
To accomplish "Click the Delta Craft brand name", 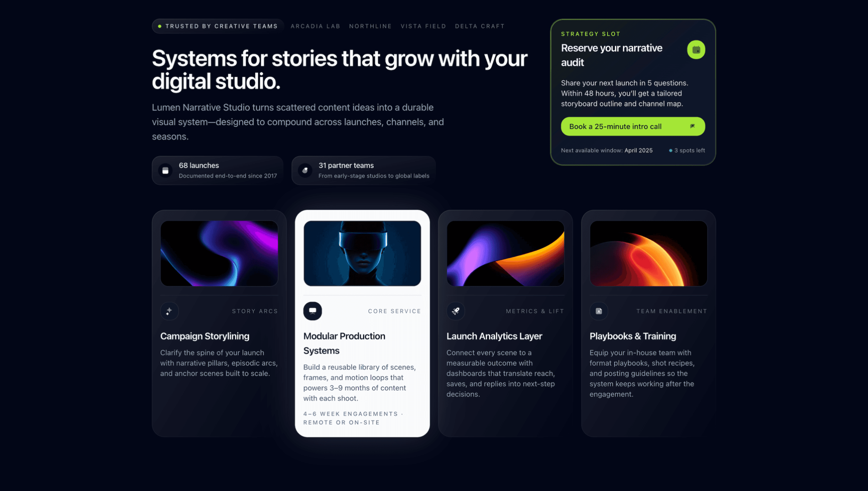I will [x=479, y=26].
